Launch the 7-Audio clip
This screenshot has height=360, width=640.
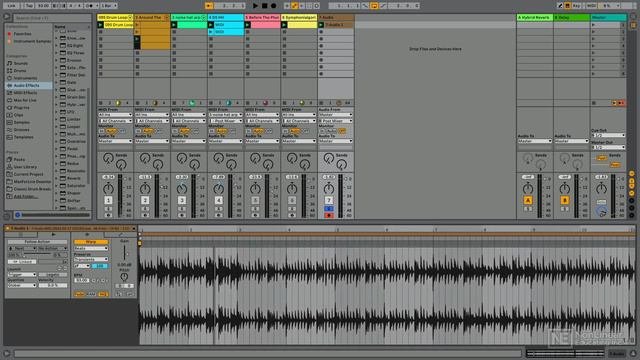[321, 25]
